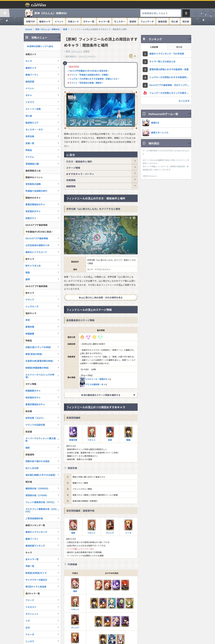The height and width of the screenshot is (644, 215).
Task: Switch to the 人気記事 ranking tab
Action: click(x=154, y=47)
